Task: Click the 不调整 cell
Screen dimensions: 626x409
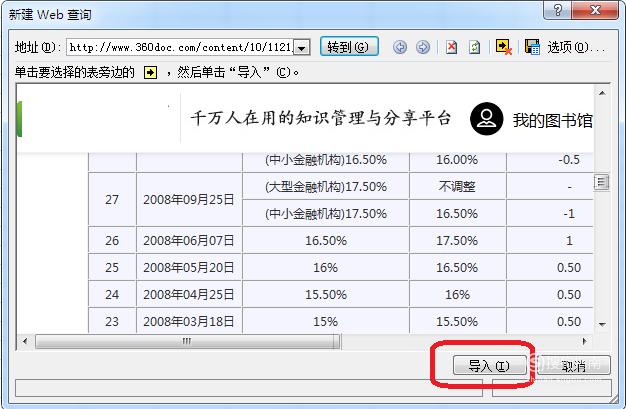Action: click(x=457, y=186)
